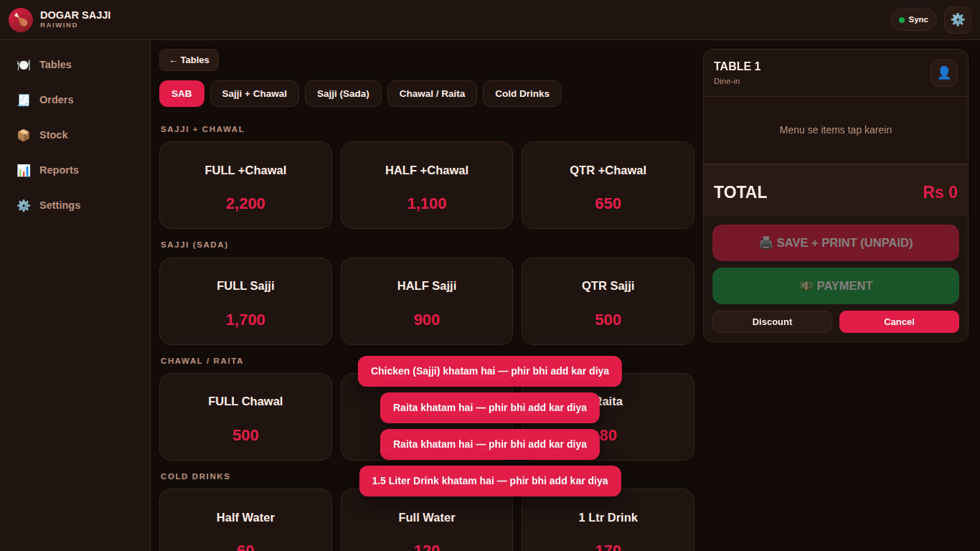Viewport: 980px width, 551px height.
Task: Open Reports in the sidebar menu
Action: click(x=75, y=170)
